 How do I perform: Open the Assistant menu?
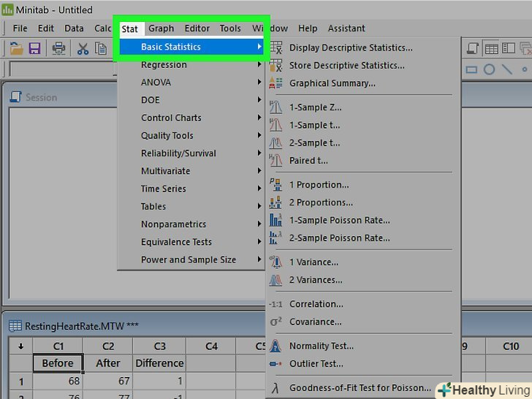tap(346, 28)
